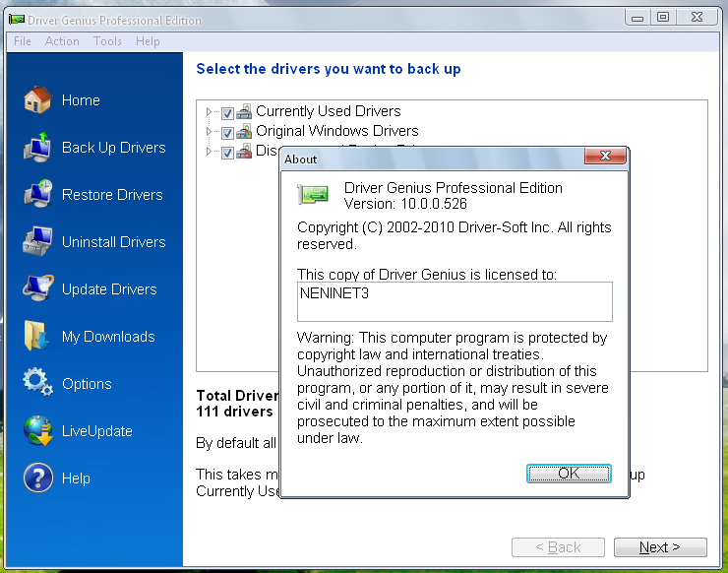Confirm the About dialog with OK
Viewport: 728px width, 573px height.
coord(569,474)
